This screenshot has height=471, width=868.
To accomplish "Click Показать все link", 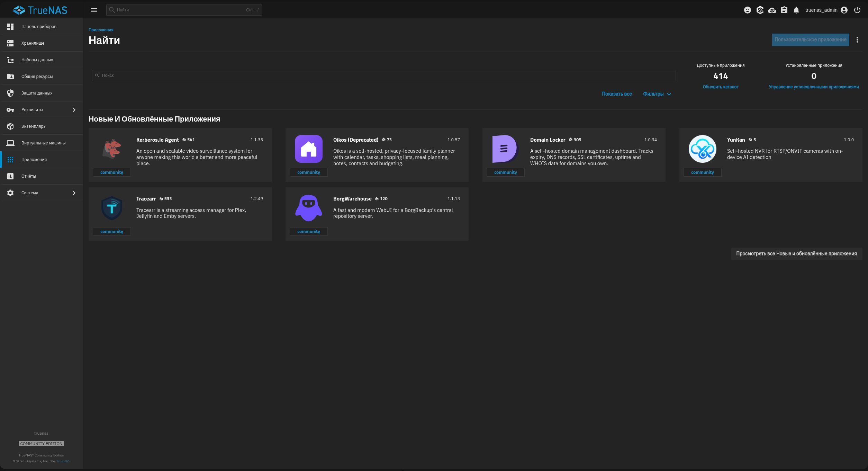I will click(617, 94).
